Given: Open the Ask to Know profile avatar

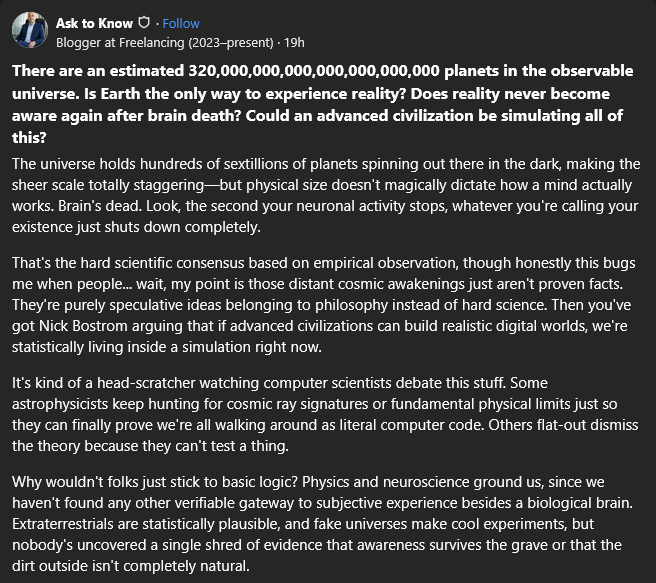Looking at the screenshot, I should coord(30,30).
